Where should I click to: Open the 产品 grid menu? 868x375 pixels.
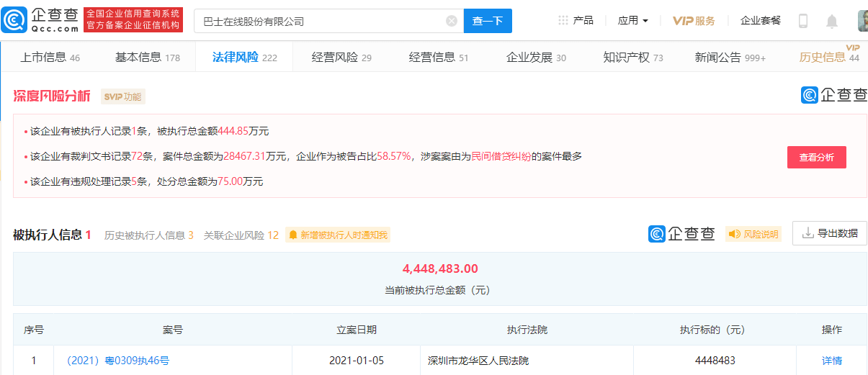[x=576, y=21]
